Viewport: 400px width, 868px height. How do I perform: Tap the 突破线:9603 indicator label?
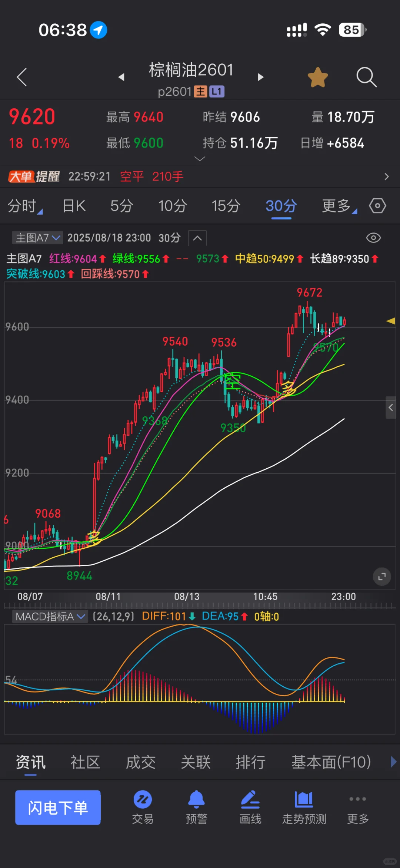40,274
